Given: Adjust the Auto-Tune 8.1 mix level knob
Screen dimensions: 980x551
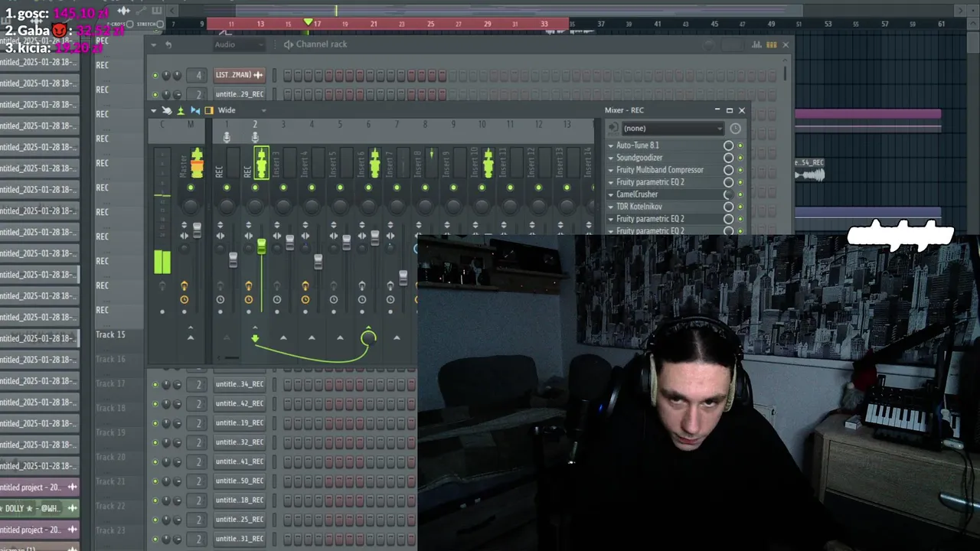Looking at the screenshot, I should click(x=728, y=145).
